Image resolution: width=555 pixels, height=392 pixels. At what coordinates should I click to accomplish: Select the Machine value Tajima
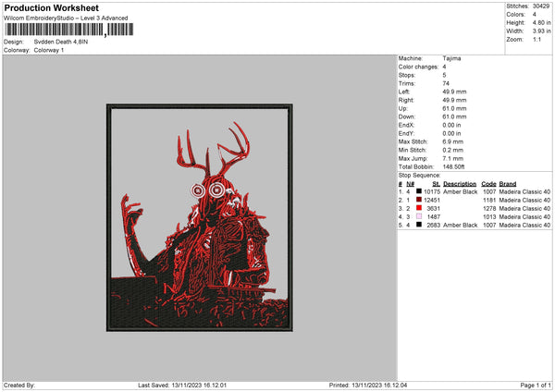point(451,58)
